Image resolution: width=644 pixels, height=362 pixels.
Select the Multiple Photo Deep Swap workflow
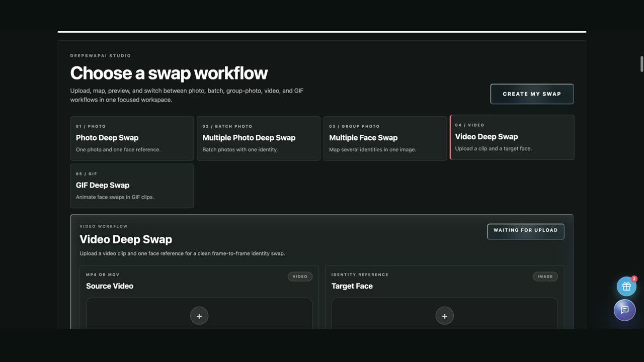pos(259,138)
